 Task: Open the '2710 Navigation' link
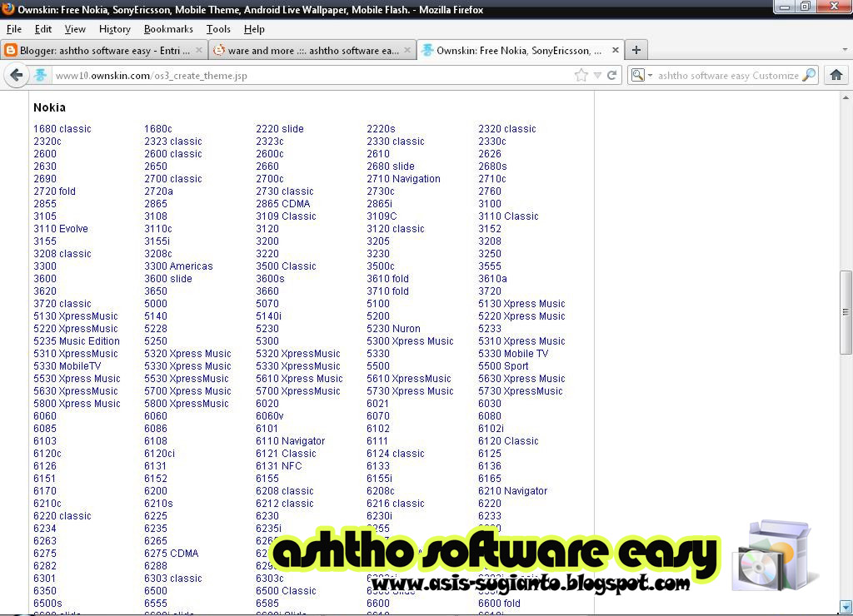click(x=402, y=178)
